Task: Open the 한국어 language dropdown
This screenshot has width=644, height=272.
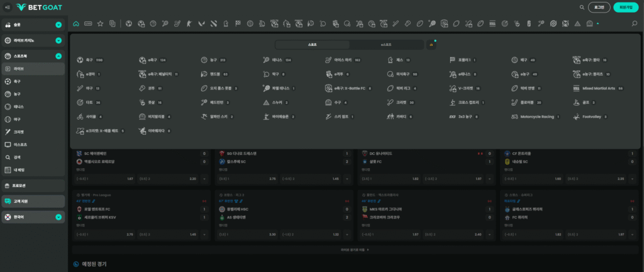Action: [x=58, y=217]
